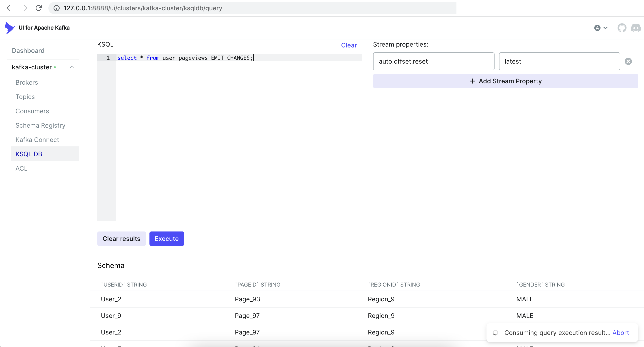Image resolution: width=644 pixels, height=347 pixels.
Task: Go back with browser back arrow
Action: 10,8
